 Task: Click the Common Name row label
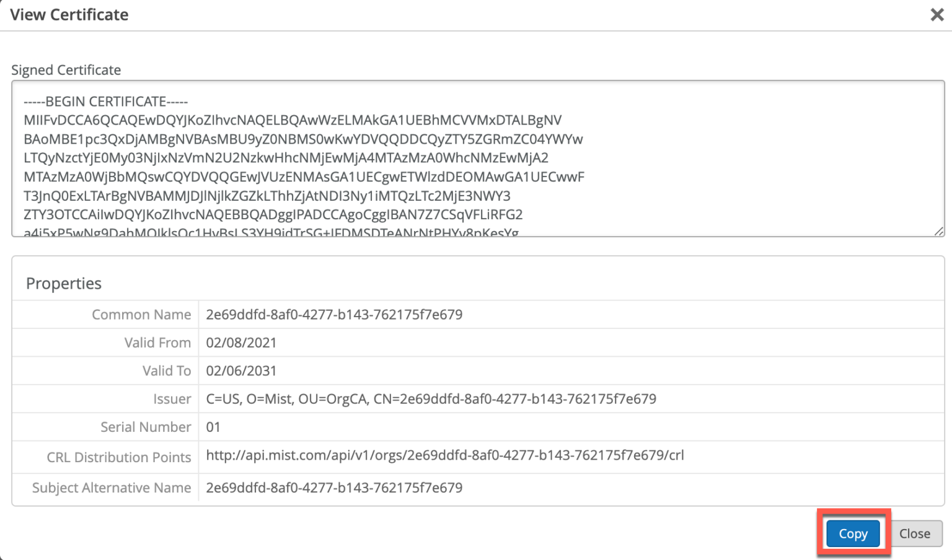tap(141, 314)
